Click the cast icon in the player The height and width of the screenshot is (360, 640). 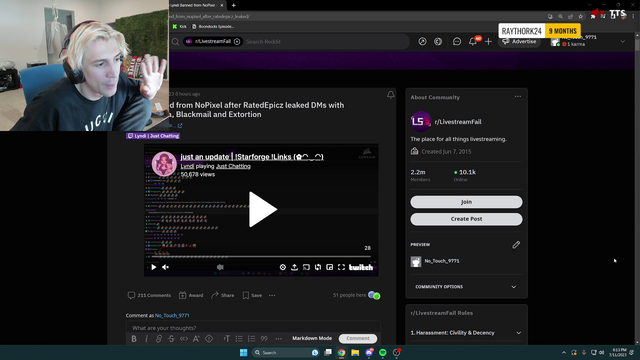pos(306,267)
